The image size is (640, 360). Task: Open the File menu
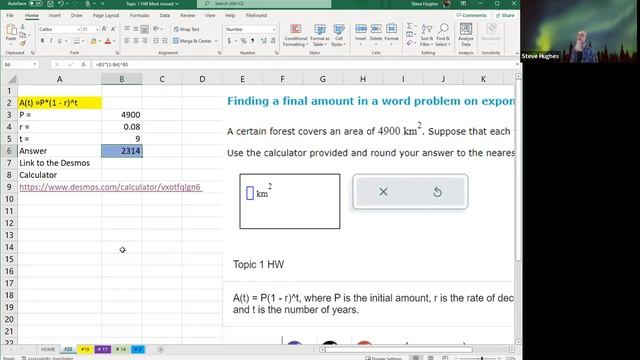10,16
